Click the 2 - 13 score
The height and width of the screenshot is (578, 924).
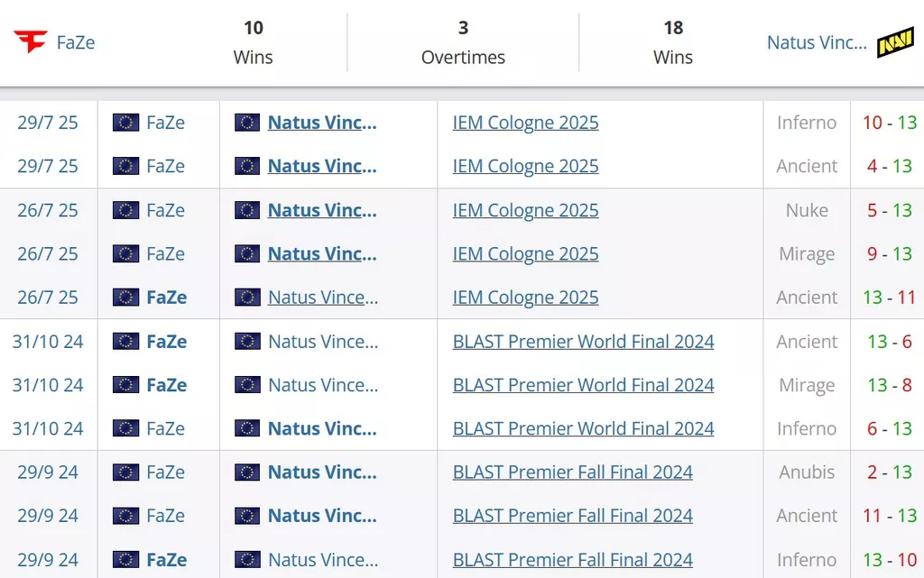coord(890,472)
